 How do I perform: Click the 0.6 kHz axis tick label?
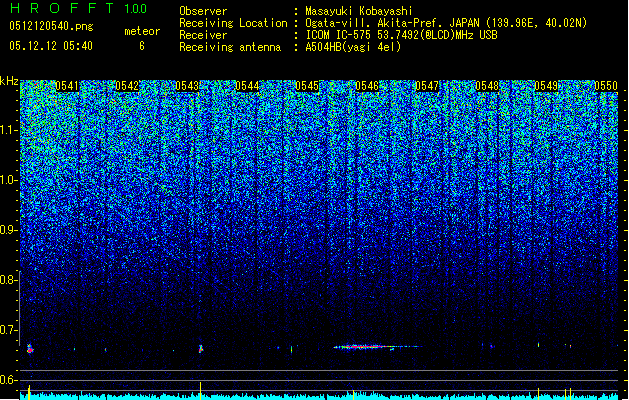pos(8,380)
